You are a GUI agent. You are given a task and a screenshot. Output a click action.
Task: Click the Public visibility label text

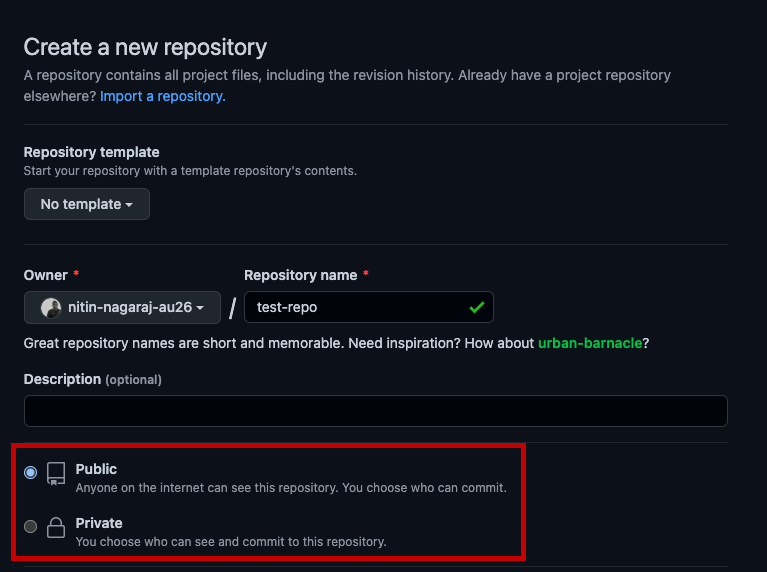point(96,469)
